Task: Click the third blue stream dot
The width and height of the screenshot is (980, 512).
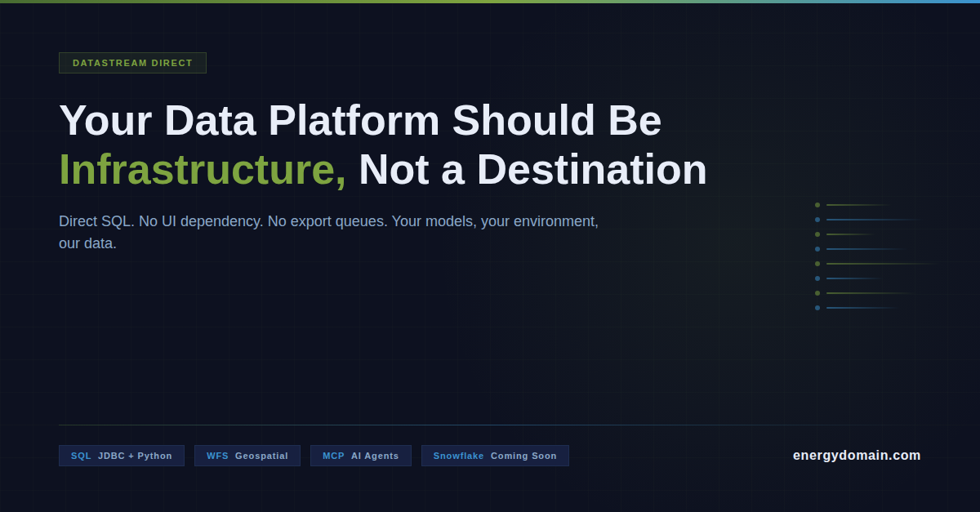Action: click(x=817, y=278)
